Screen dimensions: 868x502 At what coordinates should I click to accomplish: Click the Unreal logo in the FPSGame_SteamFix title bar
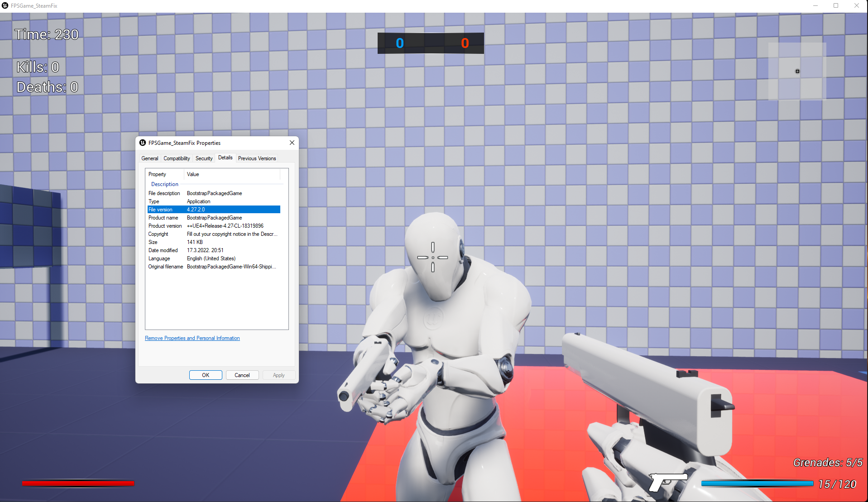pyautogui.click(x=5, y=6)
